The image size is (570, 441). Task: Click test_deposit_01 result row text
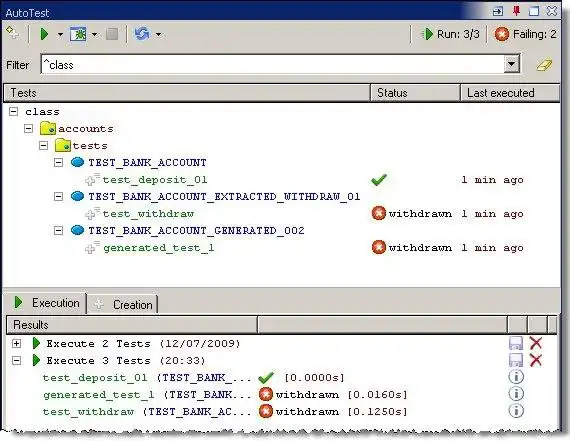[147, 378]
